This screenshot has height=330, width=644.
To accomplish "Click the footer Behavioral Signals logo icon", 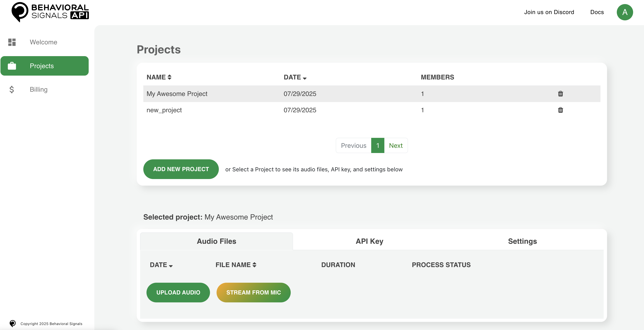I will click(12, 323).
